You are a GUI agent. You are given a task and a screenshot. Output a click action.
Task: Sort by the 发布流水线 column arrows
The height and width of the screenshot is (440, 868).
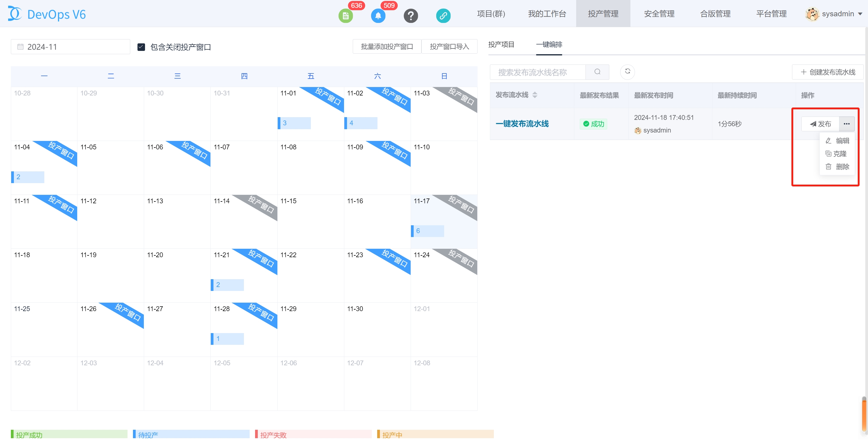click(535, 95)
